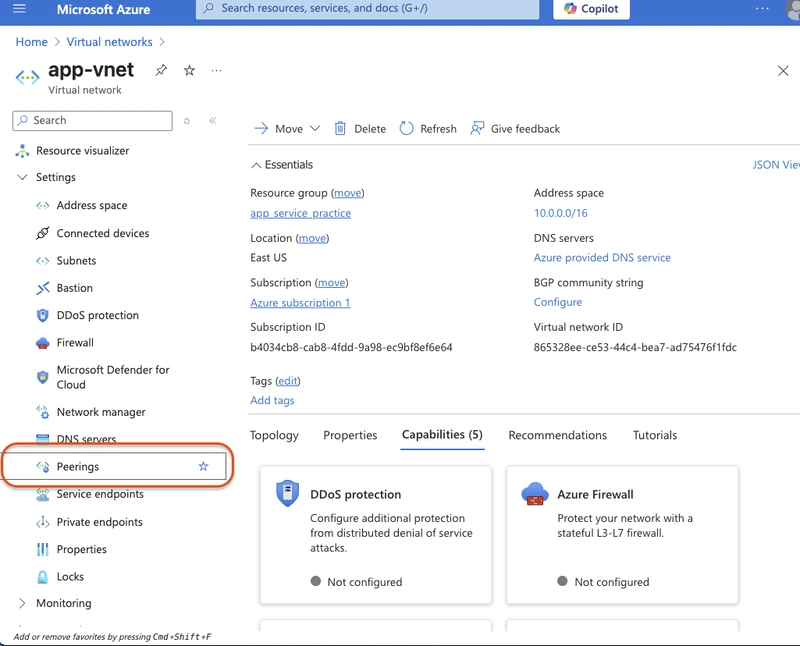The width and height of the screenshot is (800, 646).
Task: Click the Refresh circular arrow icon
Action: click(407, 129)
